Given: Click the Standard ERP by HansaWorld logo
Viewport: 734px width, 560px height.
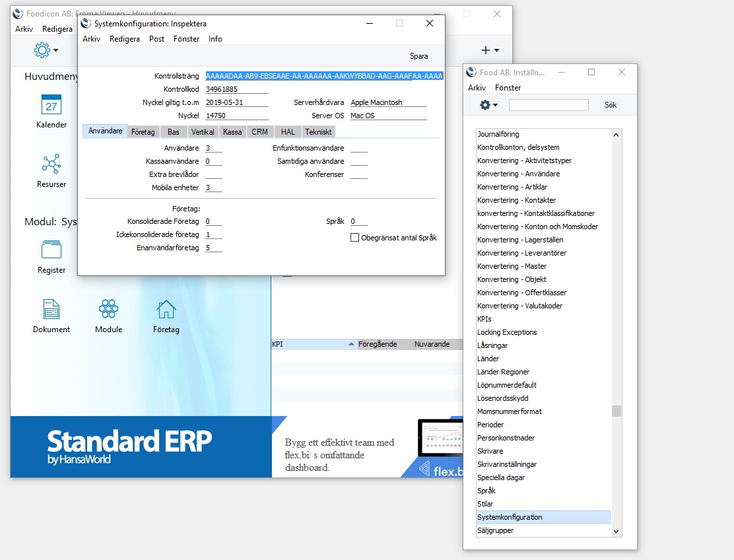Looking at the screenshot, I should pyautogui.click(x=129, y=446).
